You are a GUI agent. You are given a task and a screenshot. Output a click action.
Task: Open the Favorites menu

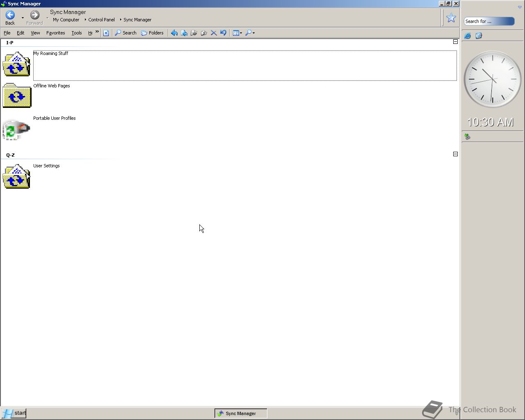pyautogui.click(x=55, y=33)
